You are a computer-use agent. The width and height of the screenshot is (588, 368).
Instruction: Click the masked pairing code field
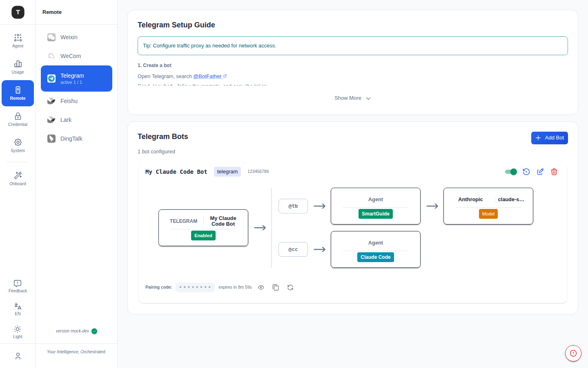[195, 287]
